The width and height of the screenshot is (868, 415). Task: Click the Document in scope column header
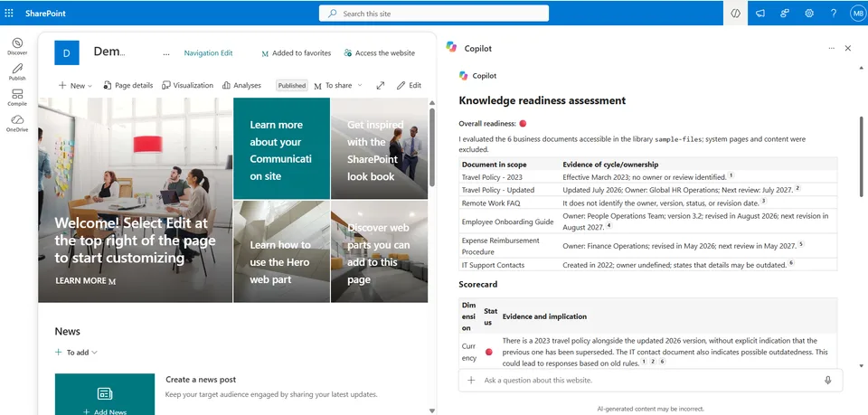[x=495, y=165]
